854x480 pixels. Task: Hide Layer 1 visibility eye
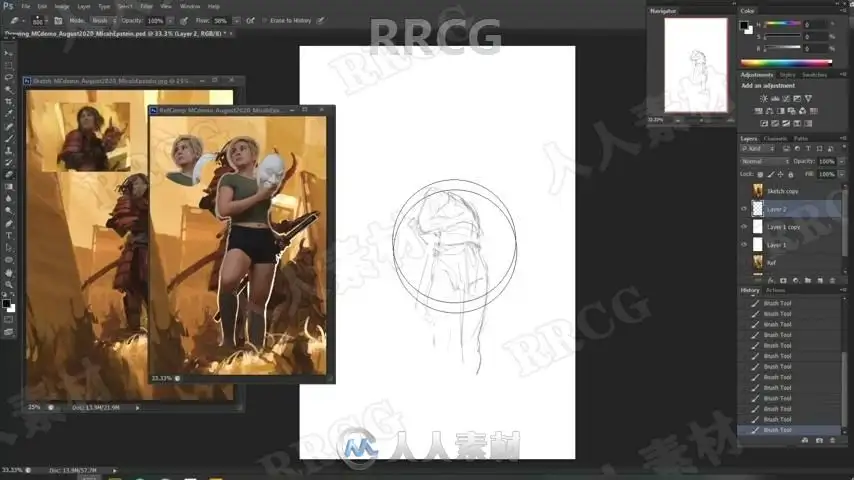pyautogui.click(x=744, y=245)
